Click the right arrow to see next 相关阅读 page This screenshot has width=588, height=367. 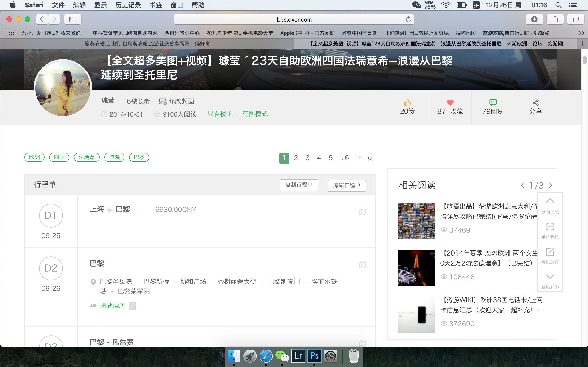point(550,185)
